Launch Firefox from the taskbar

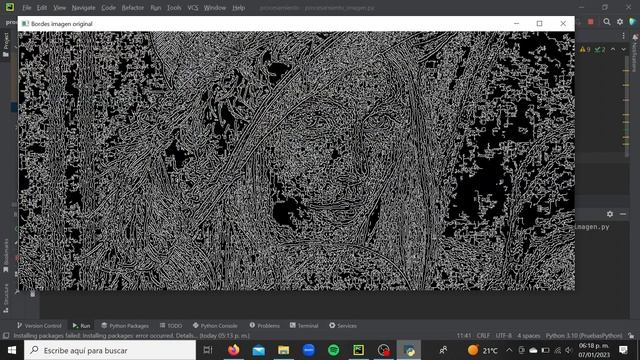click(233, 350)
